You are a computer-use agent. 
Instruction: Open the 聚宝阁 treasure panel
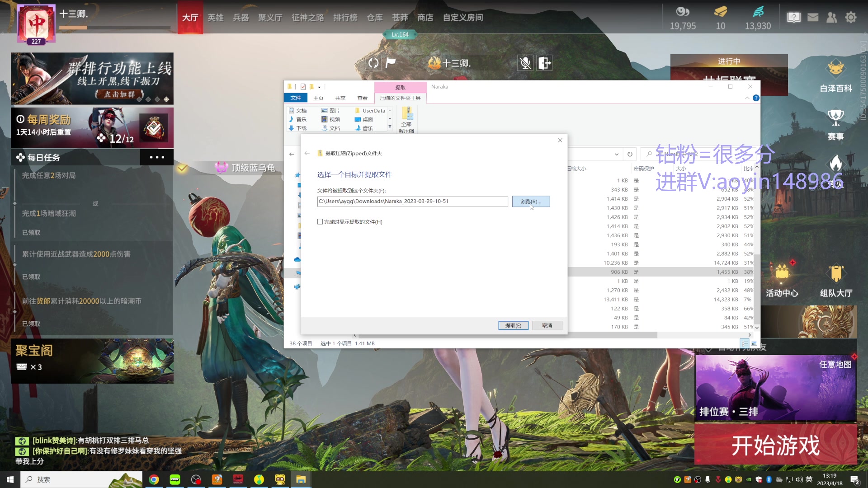click(92, 361)
